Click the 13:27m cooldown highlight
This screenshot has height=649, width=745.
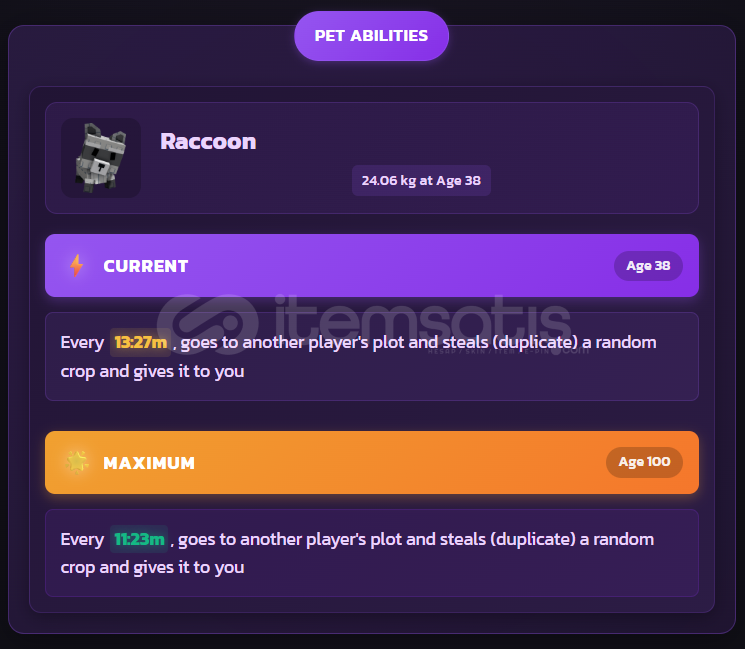coord(140,342)
